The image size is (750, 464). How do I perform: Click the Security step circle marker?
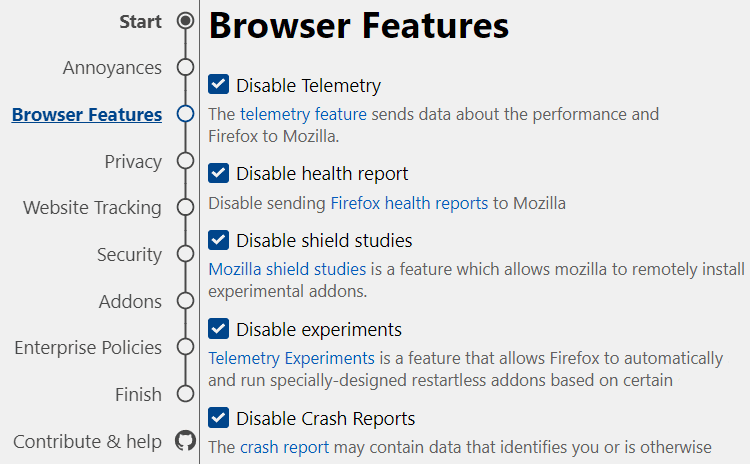pos(185,254)
